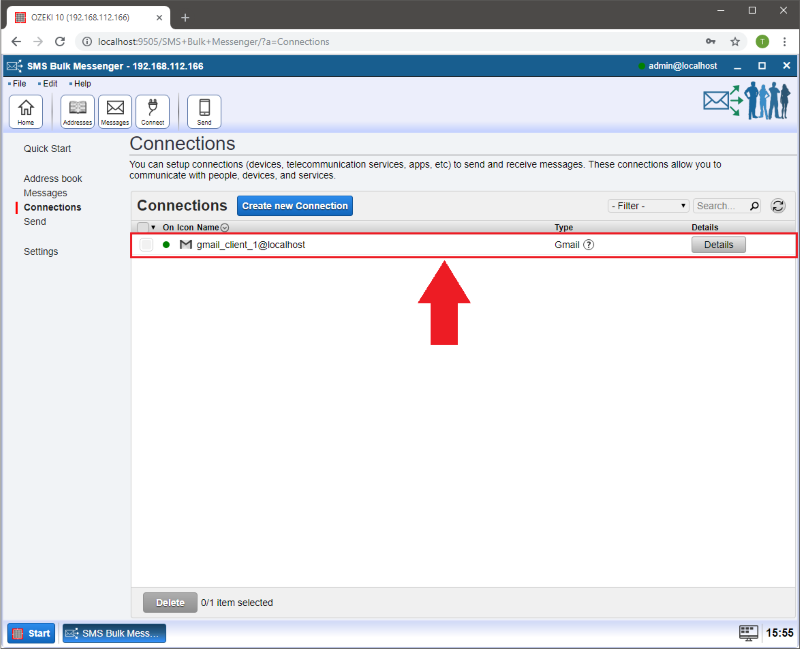The width and height of the screenshot is (800, 649).
Task: Open the File menu
Action: pyautogui.click(x=19, y=84)
